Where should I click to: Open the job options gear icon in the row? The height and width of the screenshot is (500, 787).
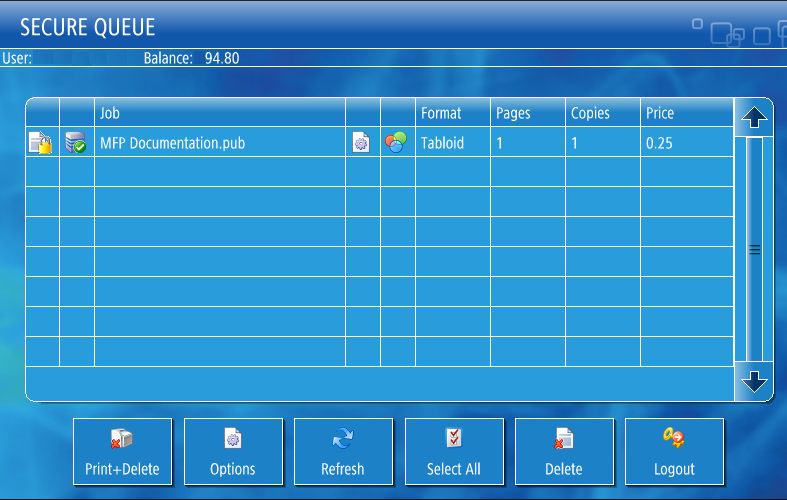(x=361, y=143)
